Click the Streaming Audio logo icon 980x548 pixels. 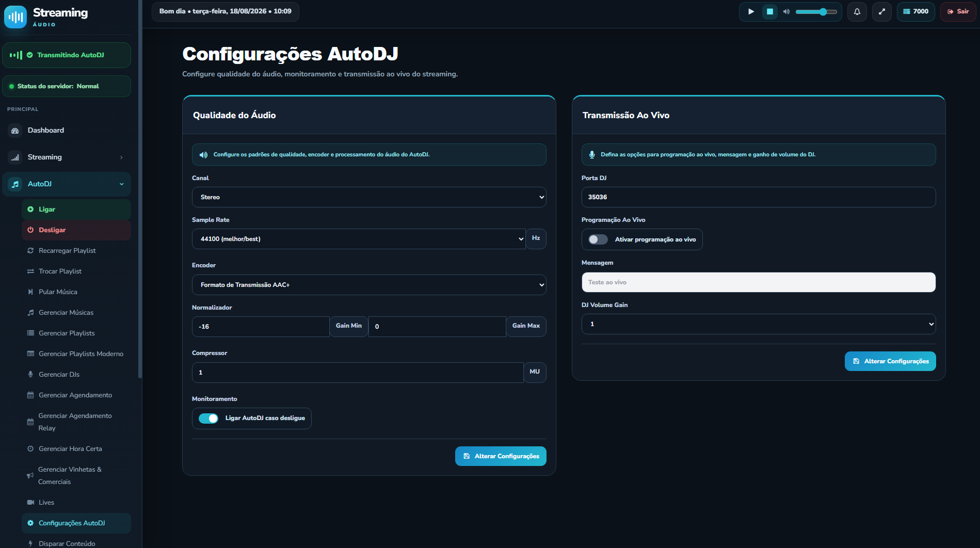click(x=15, y=17)
